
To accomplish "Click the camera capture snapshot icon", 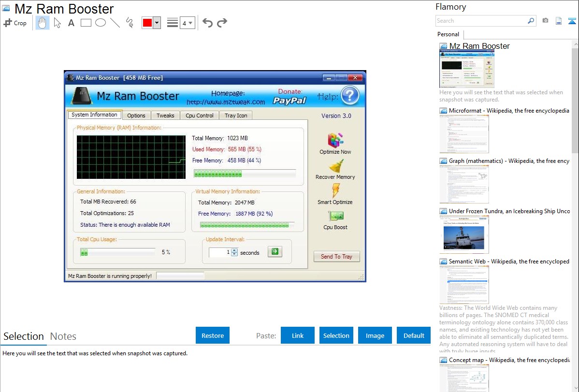I will pos(545,21).
